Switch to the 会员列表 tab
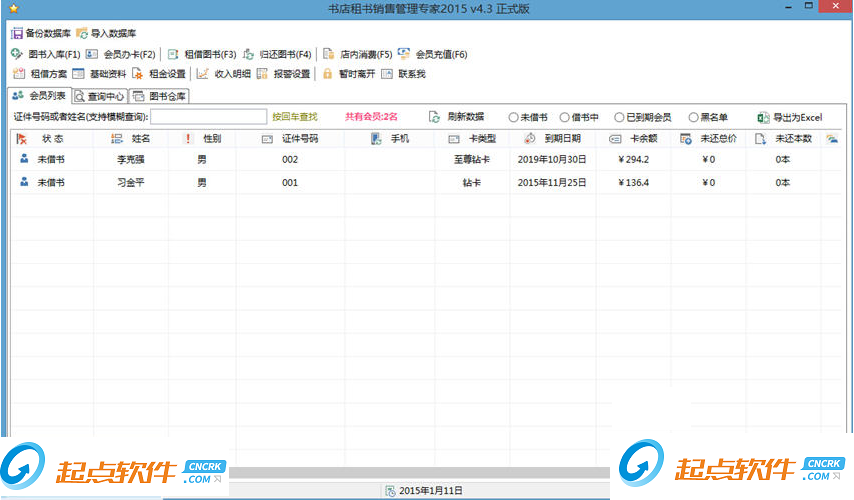The width and height of the screenshot is (854, 500). (x=39, y=96)
